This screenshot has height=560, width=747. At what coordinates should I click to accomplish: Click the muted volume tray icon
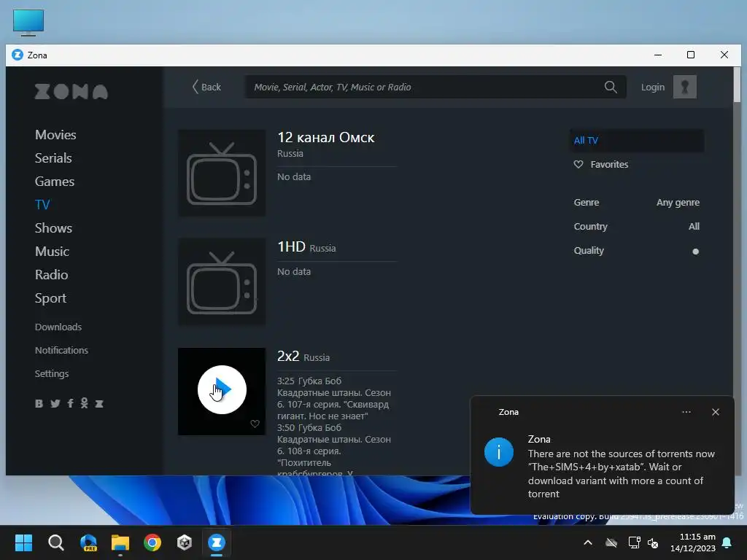tap(653, 542)
